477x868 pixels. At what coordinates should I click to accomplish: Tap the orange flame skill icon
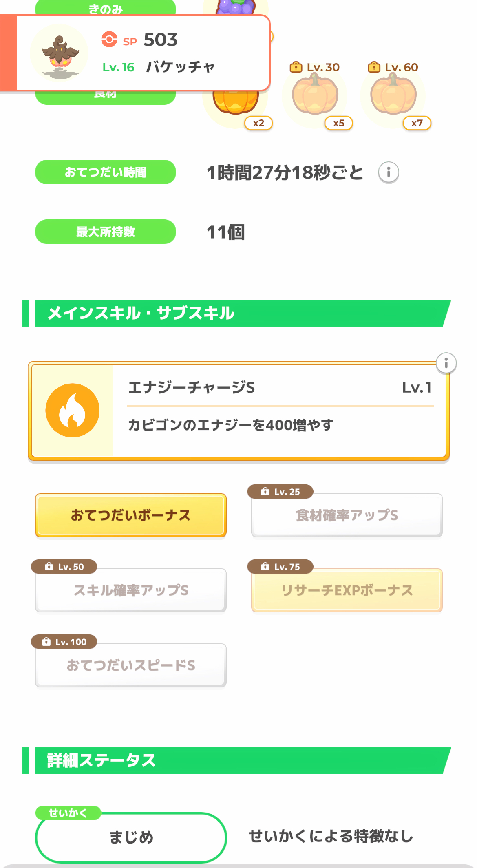[x=73, y=410]
